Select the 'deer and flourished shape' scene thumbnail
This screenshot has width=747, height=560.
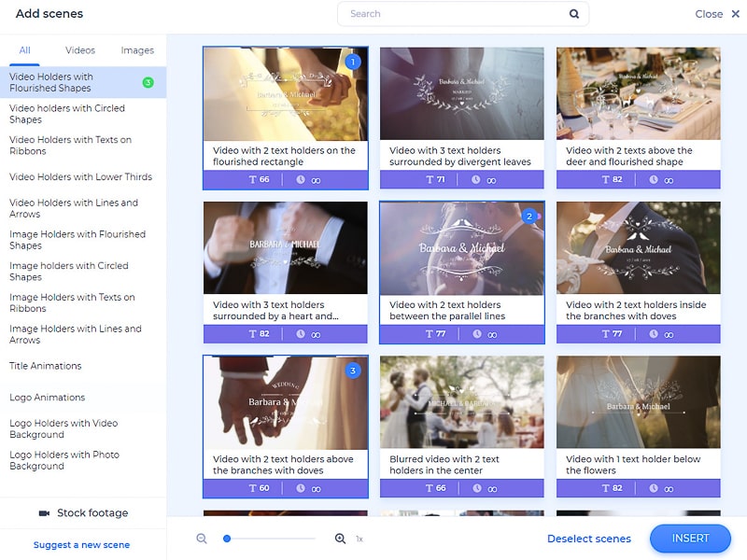639,93
